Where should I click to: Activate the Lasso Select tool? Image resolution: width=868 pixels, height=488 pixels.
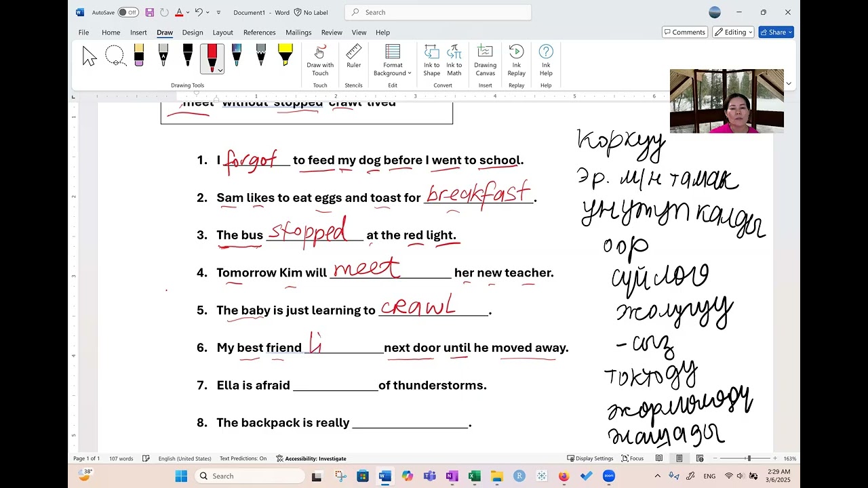click(115, 56)
